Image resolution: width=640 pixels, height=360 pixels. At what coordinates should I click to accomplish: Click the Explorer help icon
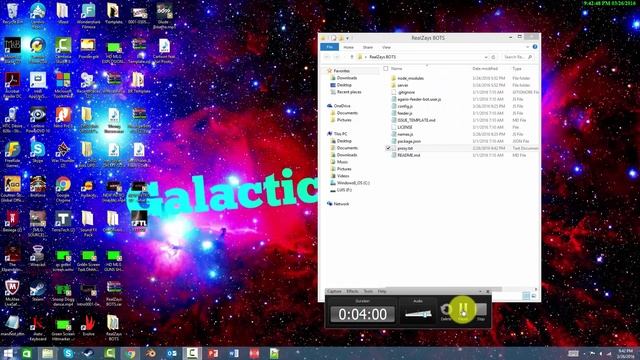pos(535,47)
